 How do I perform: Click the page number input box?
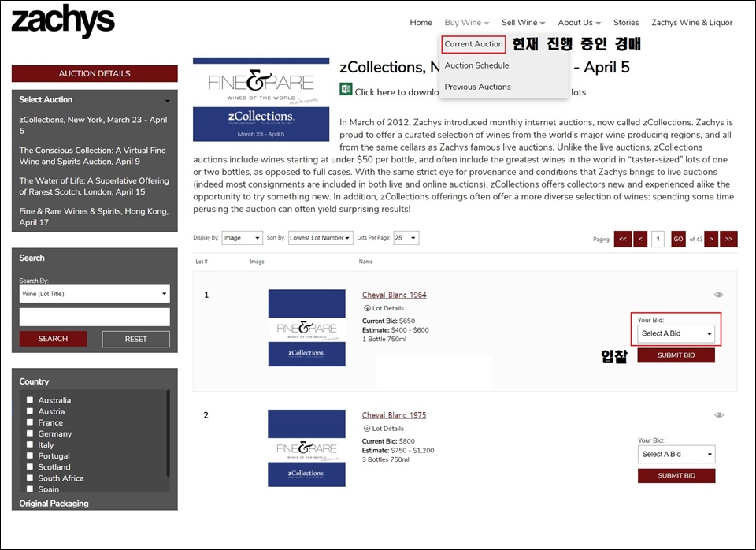click(658, 239)
